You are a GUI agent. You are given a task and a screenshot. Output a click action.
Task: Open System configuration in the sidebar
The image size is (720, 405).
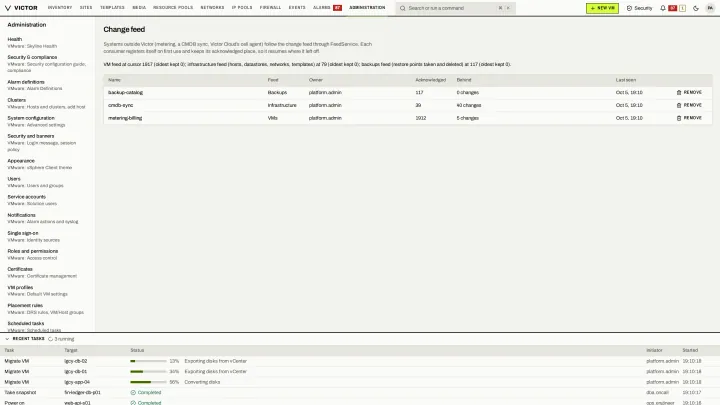(x=47, y=121)
